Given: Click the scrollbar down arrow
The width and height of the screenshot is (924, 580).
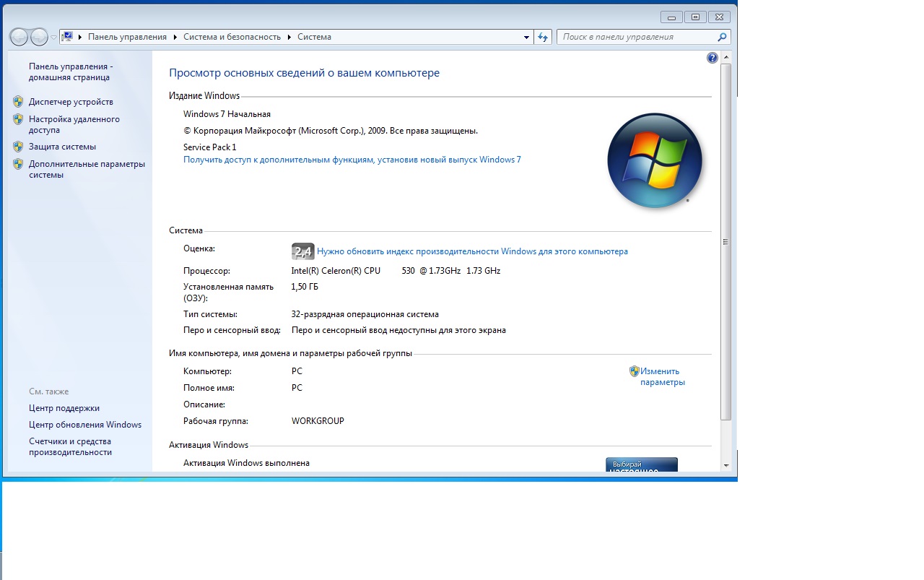Looking at the screenshot, I should point(726,466).
